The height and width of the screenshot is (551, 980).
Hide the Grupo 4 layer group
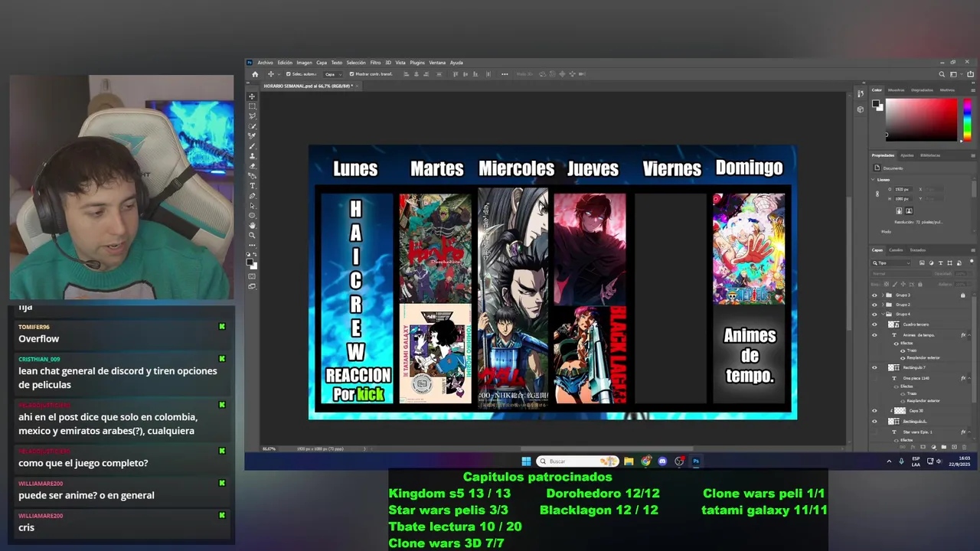tap(875, 314)
